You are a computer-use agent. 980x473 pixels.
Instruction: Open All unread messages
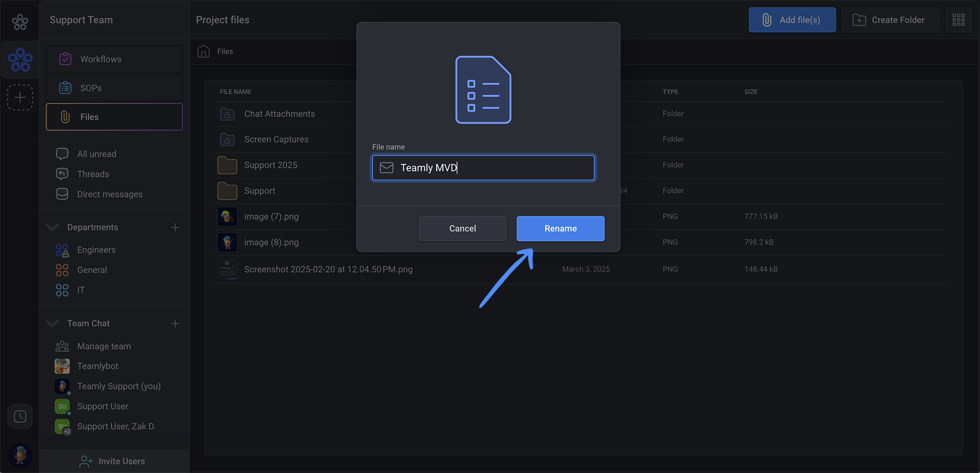[97, 154]
